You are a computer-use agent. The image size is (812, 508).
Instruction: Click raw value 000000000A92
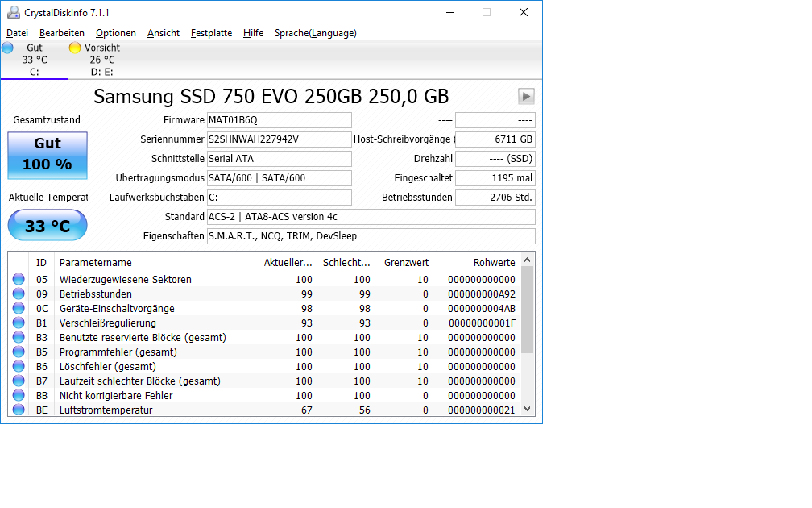482,294
